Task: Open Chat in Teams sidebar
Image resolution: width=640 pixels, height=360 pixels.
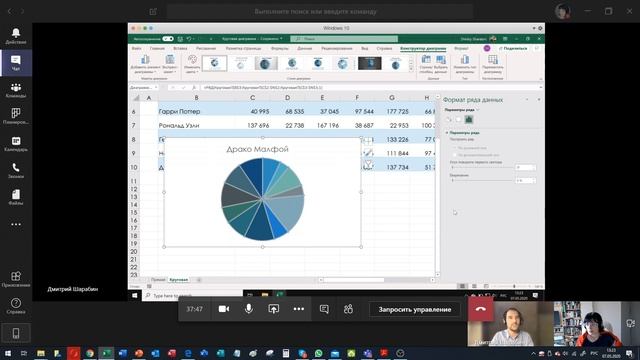Action: tap(16, 63)
